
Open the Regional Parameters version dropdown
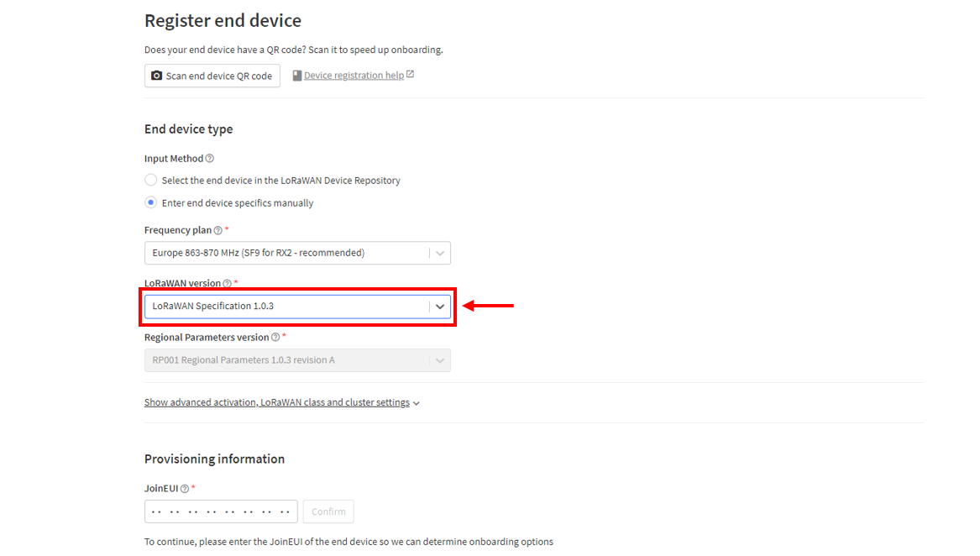tap(297, 360)
